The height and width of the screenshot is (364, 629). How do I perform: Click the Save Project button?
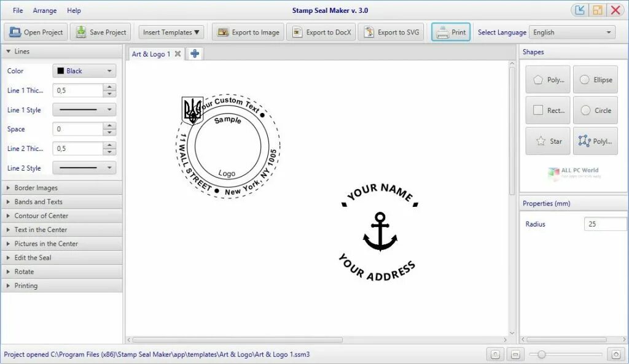101,32
